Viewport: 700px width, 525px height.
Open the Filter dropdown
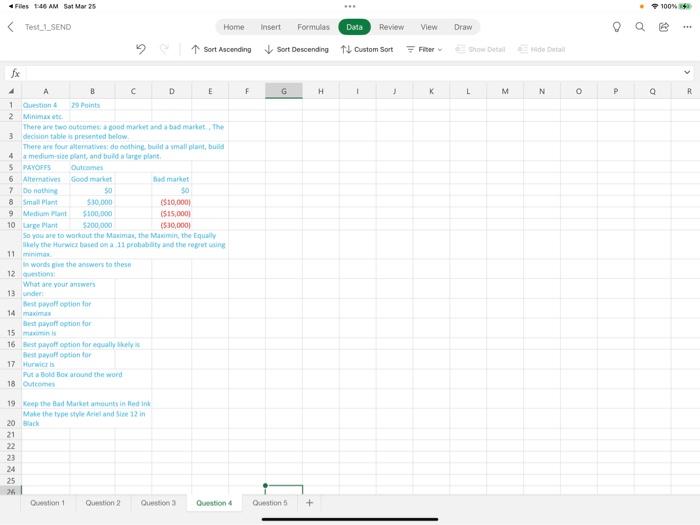coord(424,49)
